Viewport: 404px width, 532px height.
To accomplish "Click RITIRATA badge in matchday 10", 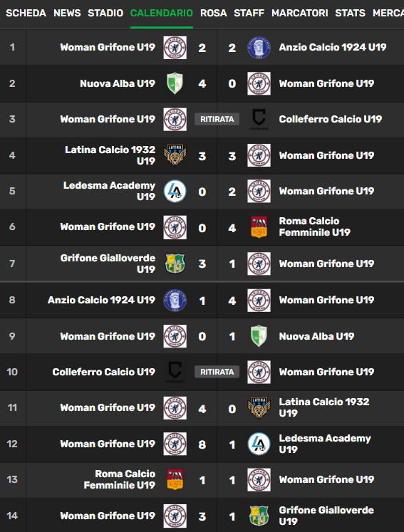I will 217,372.
